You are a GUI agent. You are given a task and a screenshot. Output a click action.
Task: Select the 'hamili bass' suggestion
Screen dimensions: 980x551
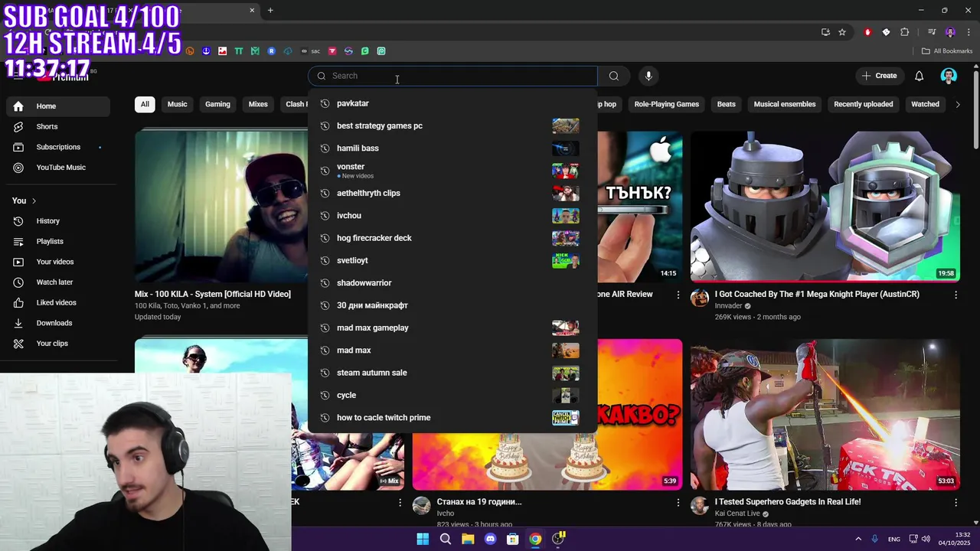(x=452, y=148)
